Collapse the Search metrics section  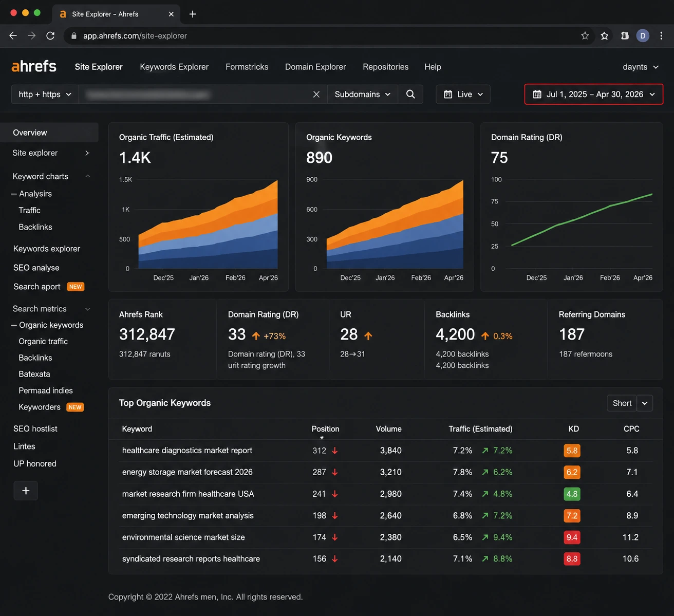point(88,309)
